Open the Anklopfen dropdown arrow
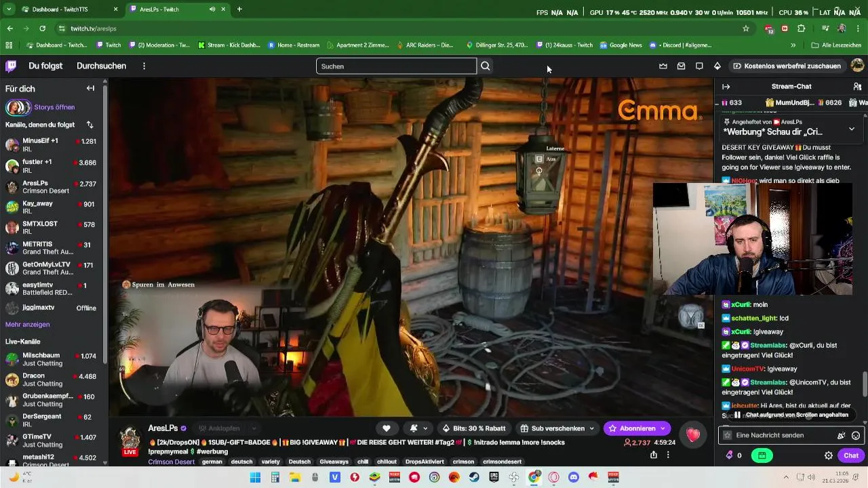This screenshot has height=488, width=868. [x=254, y=428]
